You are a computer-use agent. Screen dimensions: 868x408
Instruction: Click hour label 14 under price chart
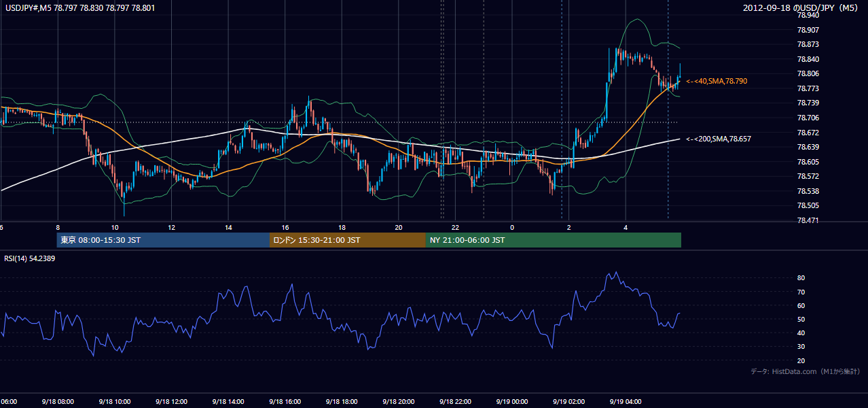[x=228, y=228]
